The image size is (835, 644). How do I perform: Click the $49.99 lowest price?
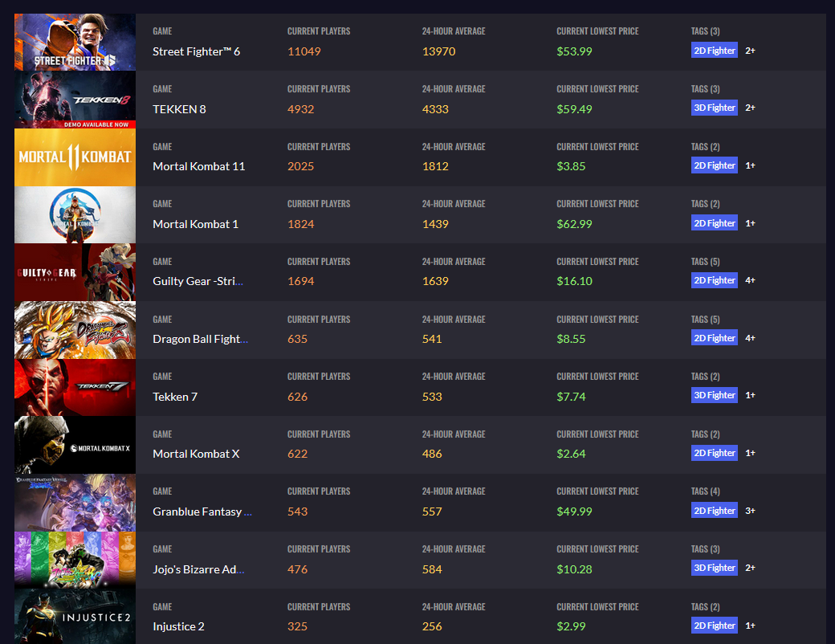click(574, 512)
